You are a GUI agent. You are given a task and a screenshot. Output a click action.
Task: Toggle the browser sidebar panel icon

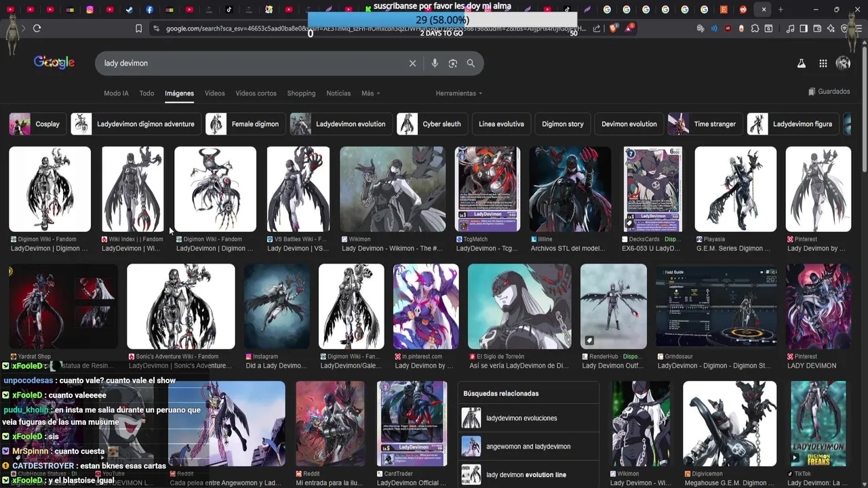point(804,28)
